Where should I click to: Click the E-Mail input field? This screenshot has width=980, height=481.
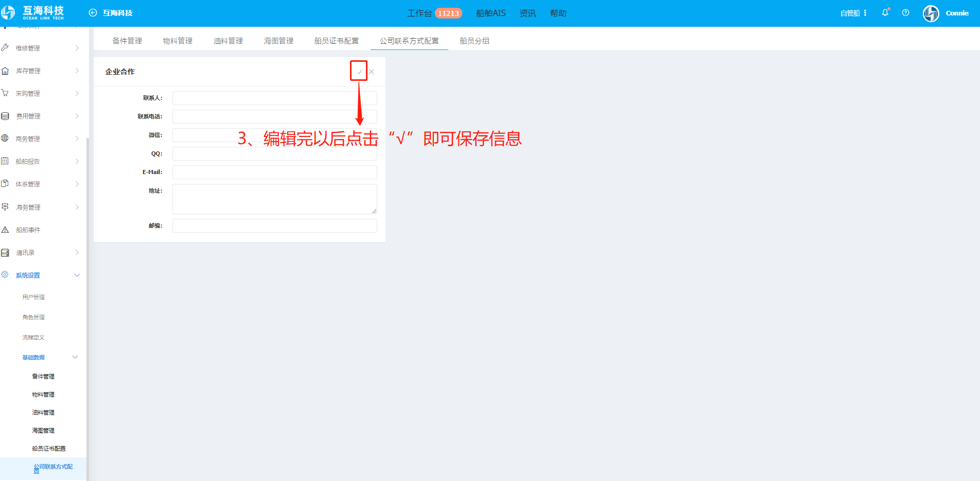pyautogui.click(x=275, y=172)
